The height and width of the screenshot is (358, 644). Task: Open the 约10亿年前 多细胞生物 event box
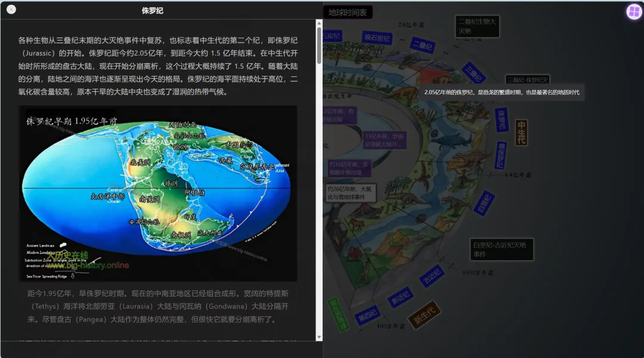[349, 168]
